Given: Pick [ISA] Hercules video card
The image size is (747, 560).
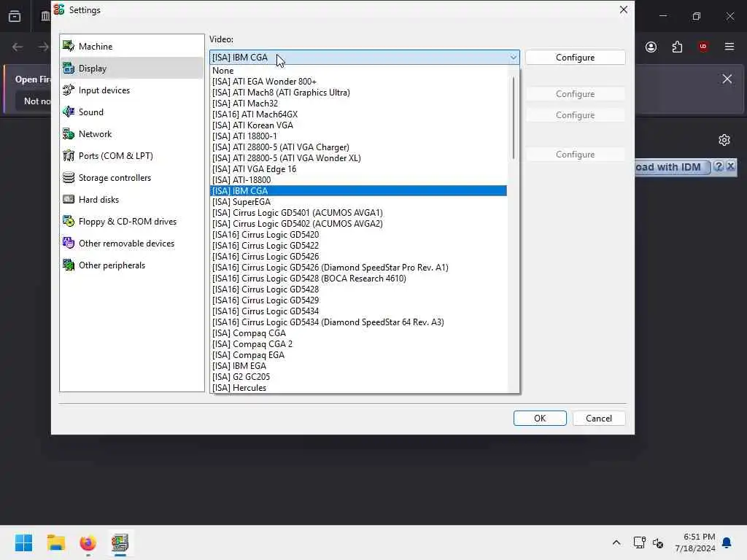Looking at the screenshot, I should point(358,388).
